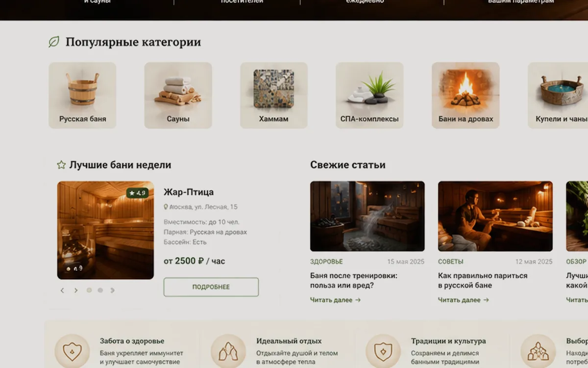The height and width of the screenshot is (368, 588).
Task: Open the Жар-Птица title link
Action: [x=189, y=192]
